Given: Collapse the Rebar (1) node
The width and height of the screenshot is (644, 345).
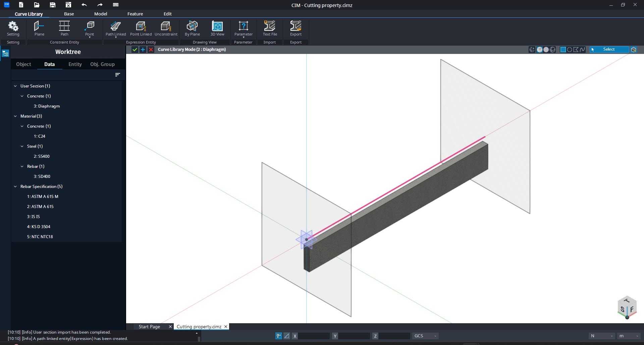Looking at the screenshot, I should click(x=22, y=166).
